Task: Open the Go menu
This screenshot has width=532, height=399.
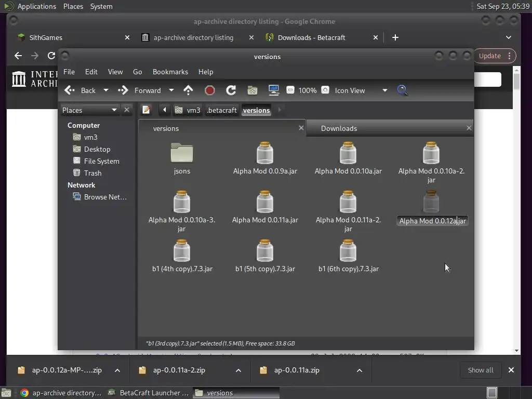Action: pyautogui.click(x=137, y=72)
